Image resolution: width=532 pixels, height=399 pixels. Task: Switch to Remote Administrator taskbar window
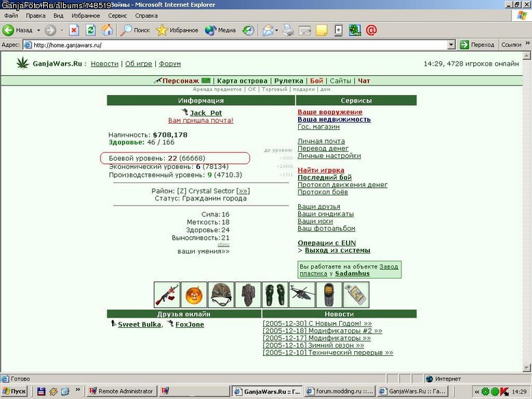point(122,391)
